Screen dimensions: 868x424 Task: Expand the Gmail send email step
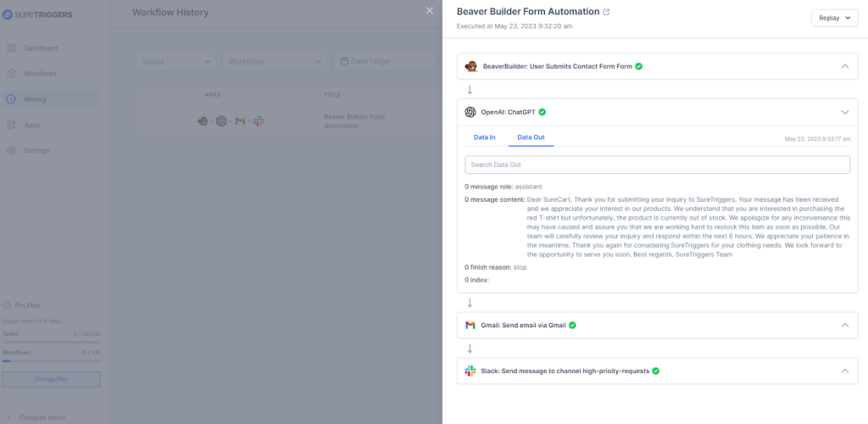point(844,325)
